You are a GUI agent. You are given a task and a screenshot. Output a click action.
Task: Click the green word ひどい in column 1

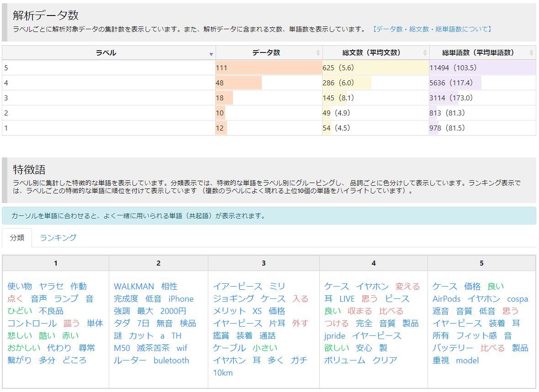pos(20,311)
